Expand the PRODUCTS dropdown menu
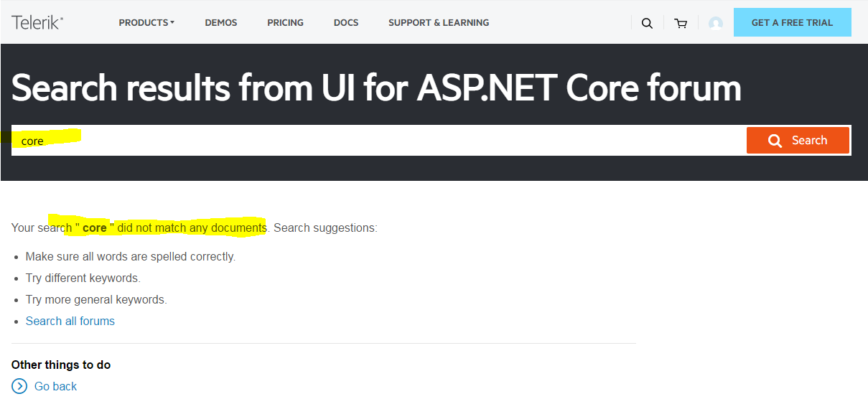Screen dimensions: 868x399 point(146,23)
